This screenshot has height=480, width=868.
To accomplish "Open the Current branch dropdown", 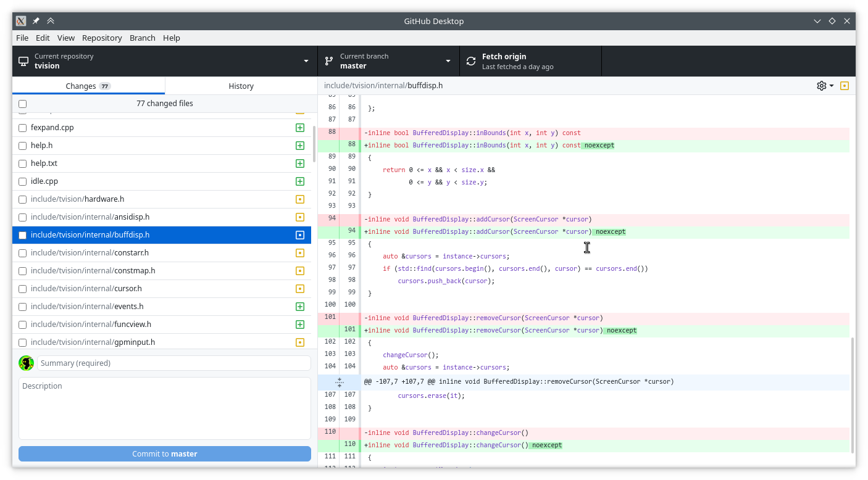I will [x=388, y=61].
